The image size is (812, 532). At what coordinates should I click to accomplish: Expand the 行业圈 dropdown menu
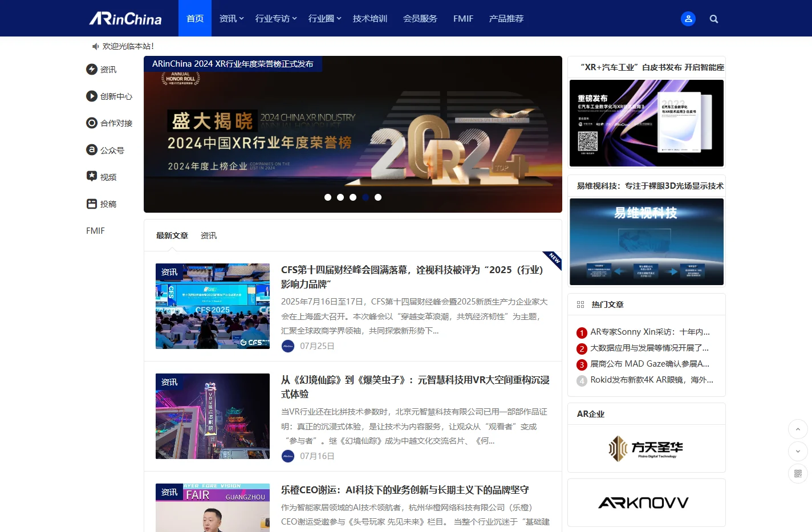[324, 18]
